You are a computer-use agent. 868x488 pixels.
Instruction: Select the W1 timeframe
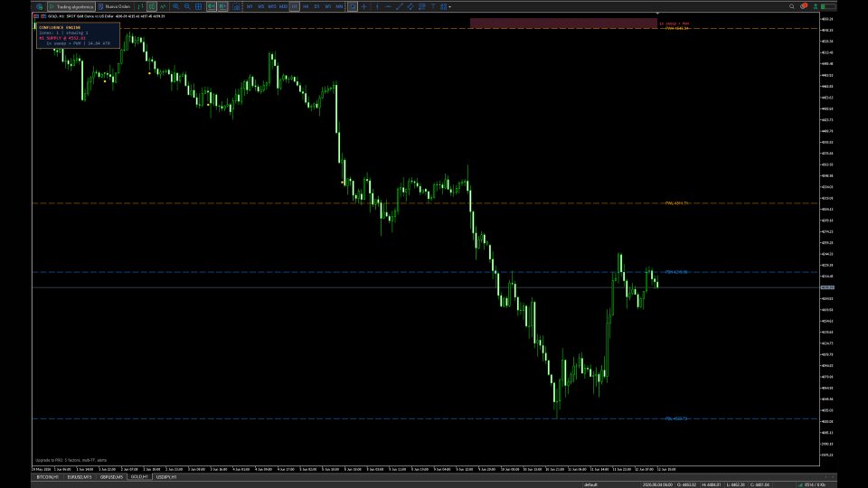point(327,6)
